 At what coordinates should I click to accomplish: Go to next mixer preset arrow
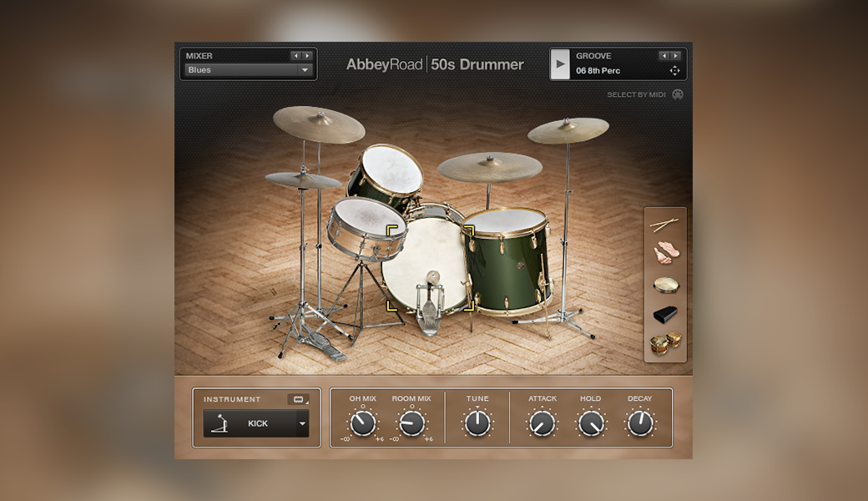(x=307, y=56)
